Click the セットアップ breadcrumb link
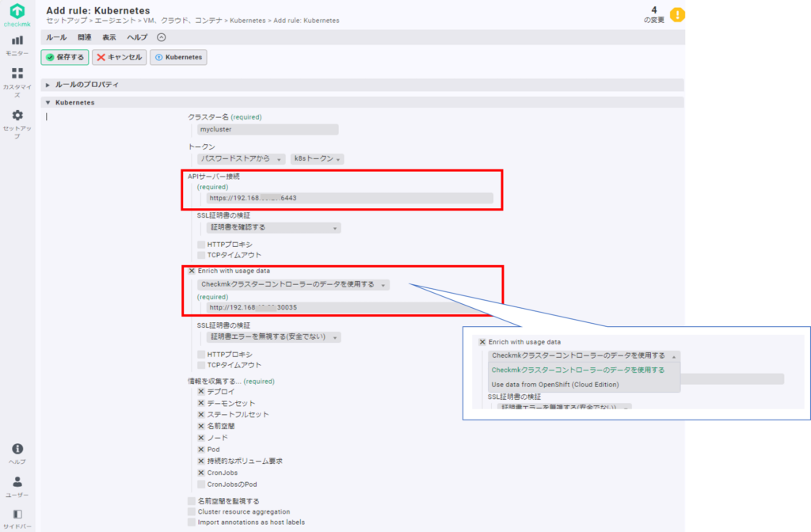 (67, 21)
